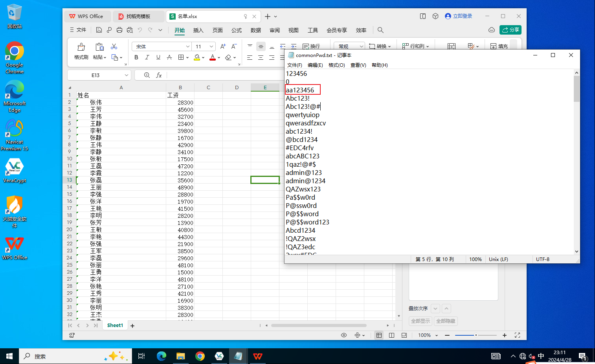The image size is (595, 364).
Task: Expand the font size dropdown
Action: (211, 46)
